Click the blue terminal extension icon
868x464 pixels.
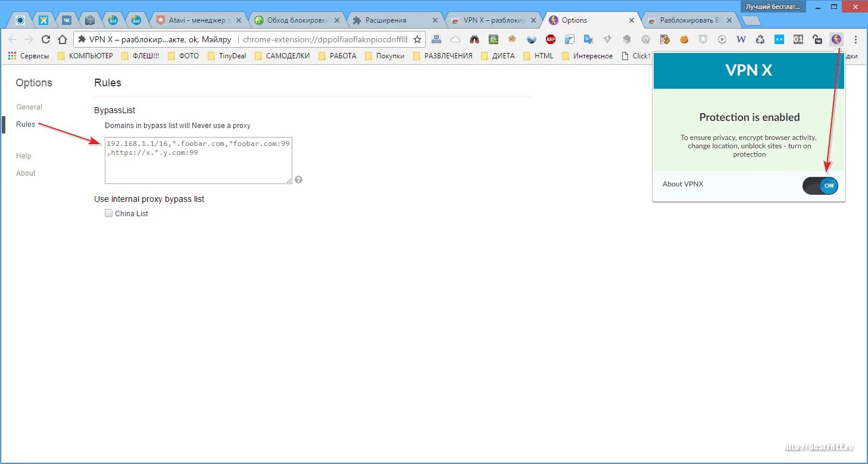779,40
